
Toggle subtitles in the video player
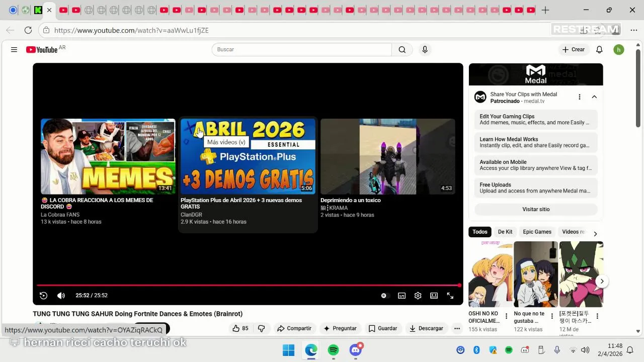point(401,296)
